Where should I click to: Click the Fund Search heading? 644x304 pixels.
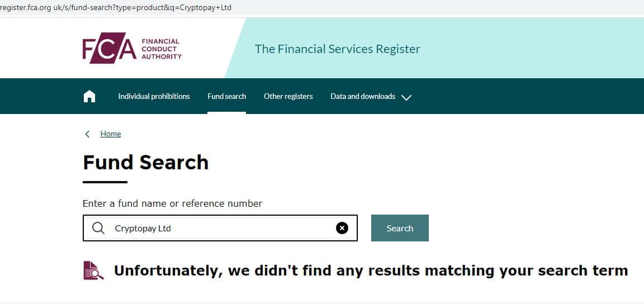point(146,163)
